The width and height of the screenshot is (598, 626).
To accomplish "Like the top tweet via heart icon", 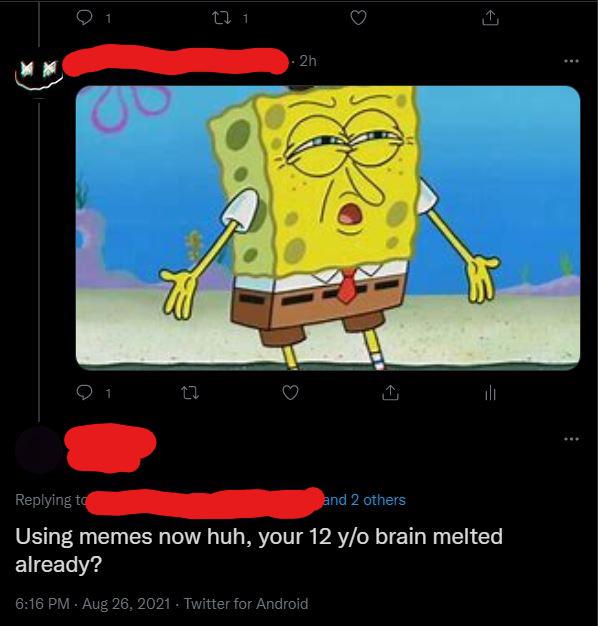I will 358,18.
